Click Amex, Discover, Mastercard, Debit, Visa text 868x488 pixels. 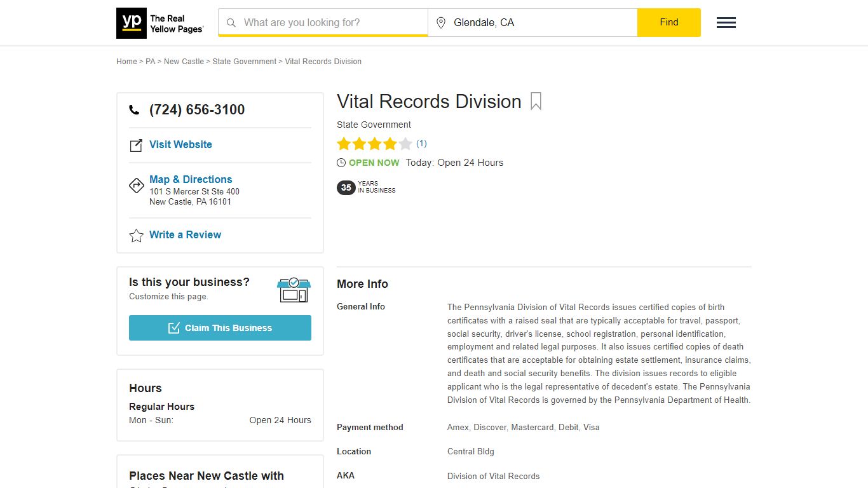[x=524, y=427]
